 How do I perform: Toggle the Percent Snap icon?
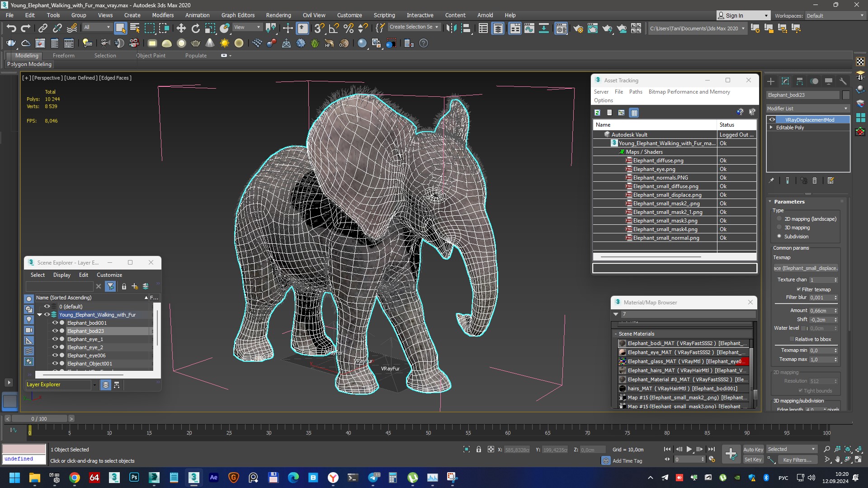[349, 28]
